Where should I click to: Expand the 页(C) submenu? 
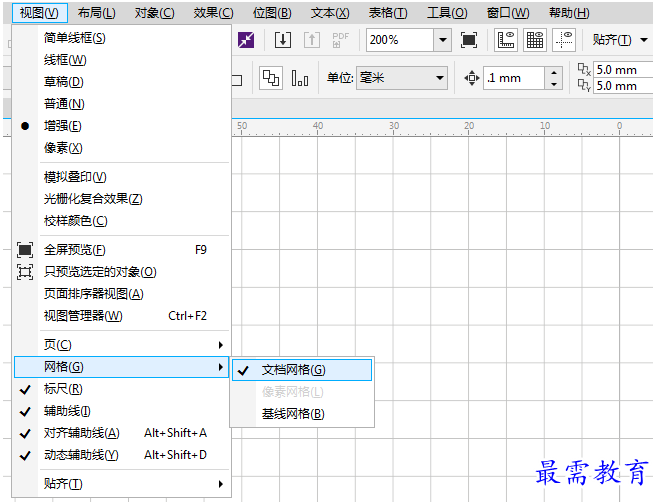pos(122,345)
